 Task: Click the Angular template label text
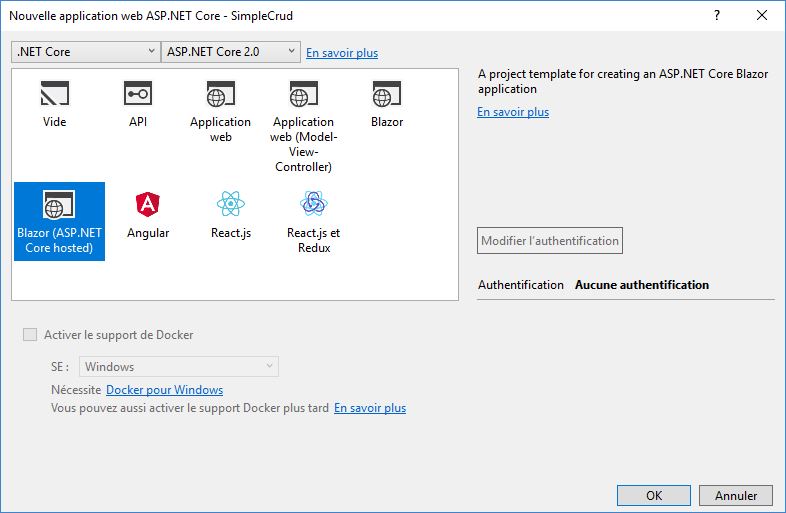[148, 233]
